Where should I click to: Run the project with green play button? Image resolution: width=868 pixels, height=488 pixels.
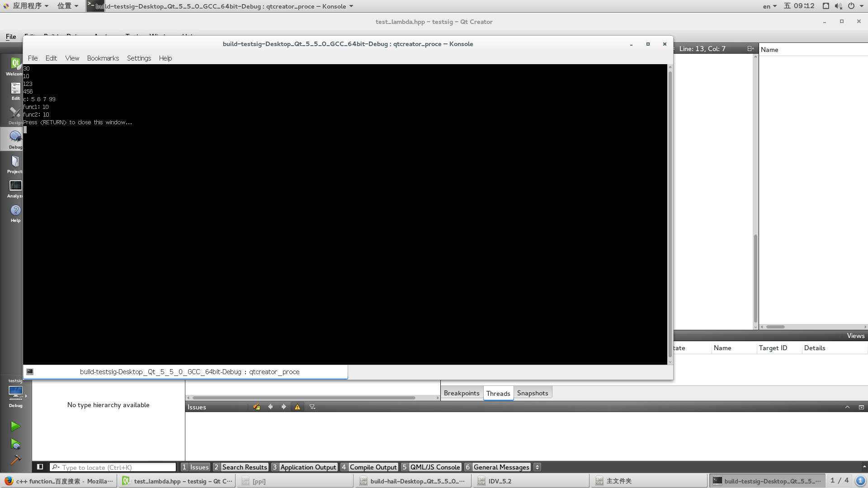15,426
